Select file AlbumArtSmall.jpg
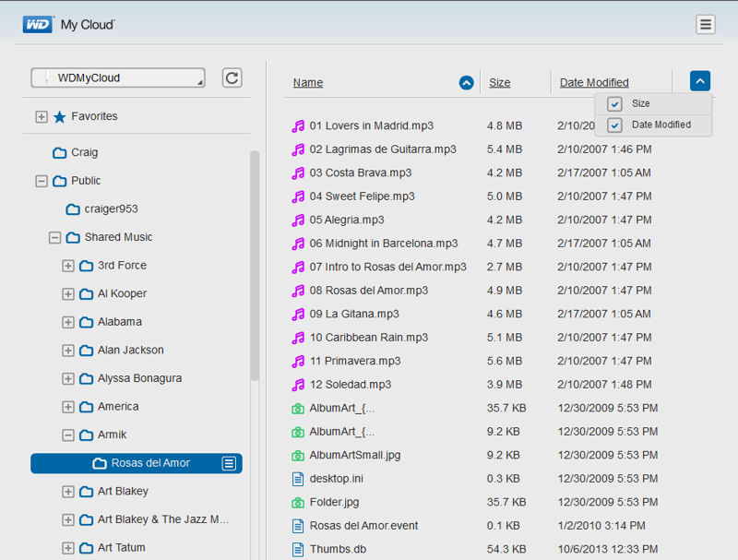The image size is (738, 560). click(x=355, y=455)
